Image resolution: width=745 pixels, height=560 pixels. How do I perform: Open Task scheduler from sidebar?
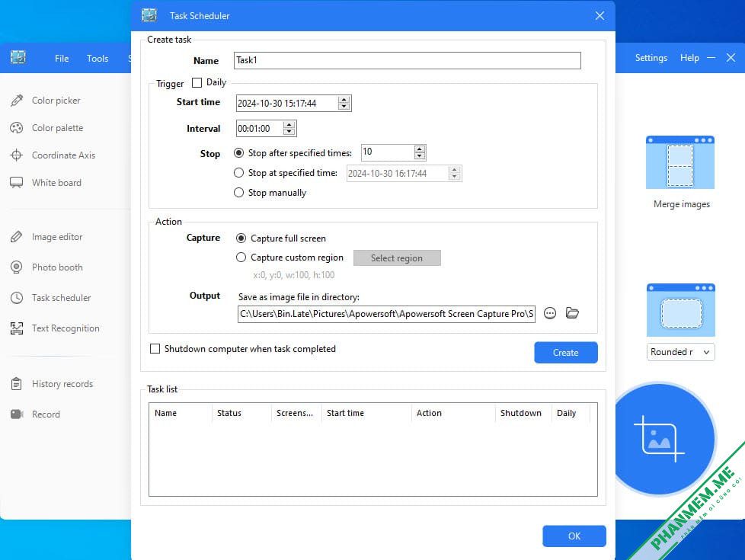51,298
